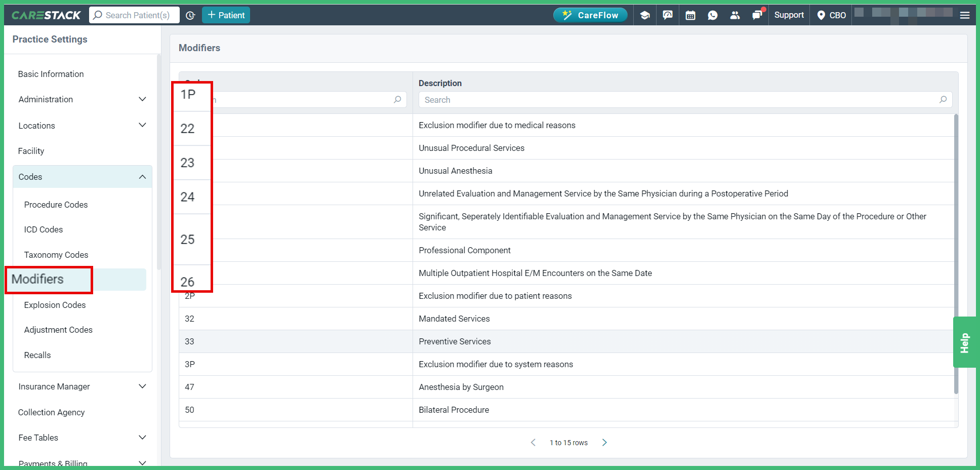980x470 pixels.
Task: Select ICD Codes in the sidebar
Action: pyautogui.click(x=43, y=229)
